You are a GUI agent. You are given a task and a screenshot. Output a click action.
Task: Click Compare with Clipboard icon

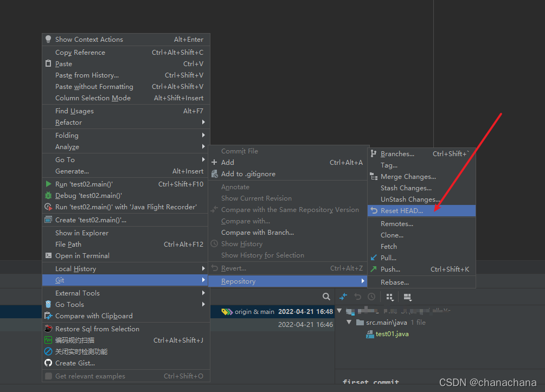tap(48, 316)
